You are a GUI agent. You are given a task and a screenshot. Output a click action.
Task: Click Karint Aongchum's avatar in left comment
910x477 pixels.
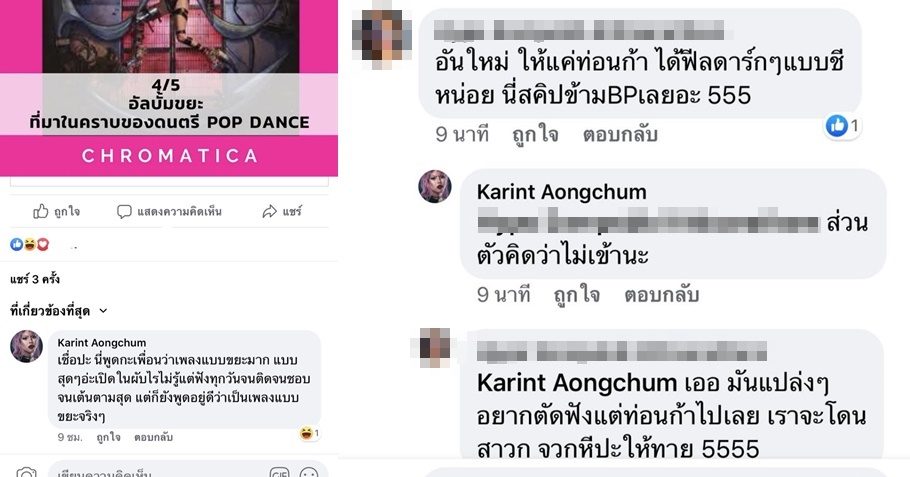(26, 346)
